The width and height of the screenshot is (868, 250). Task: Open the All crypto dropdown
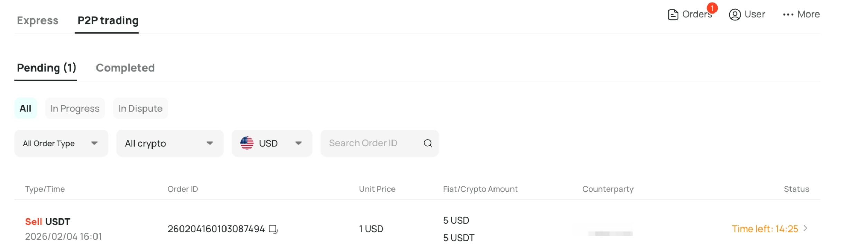coord(170,143)
